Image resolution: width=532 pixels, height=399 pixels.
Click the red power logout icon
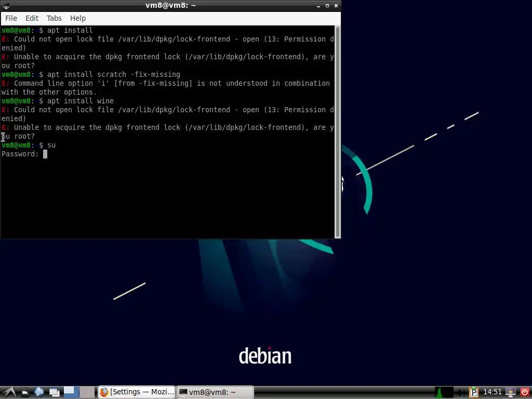click(x=525, y=393)
